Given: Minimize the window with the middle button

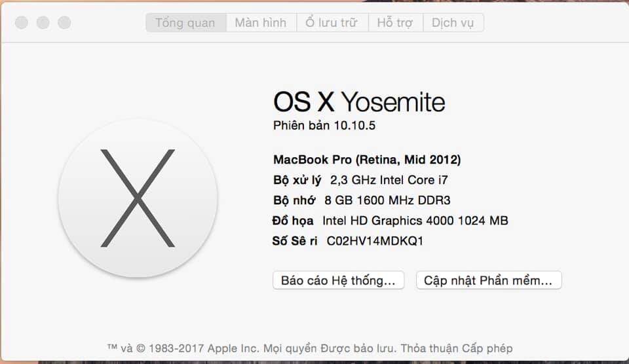Looking at the screenshot, I should (43, 23).
